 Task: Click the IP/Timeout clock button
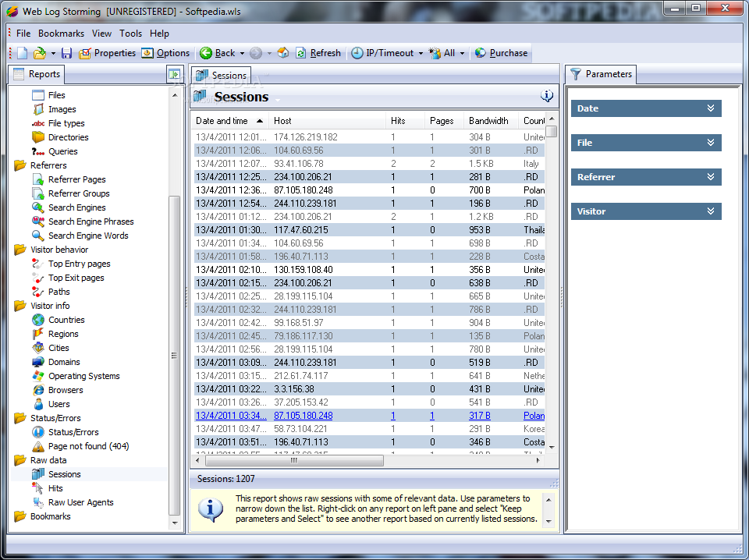point(382,53)
